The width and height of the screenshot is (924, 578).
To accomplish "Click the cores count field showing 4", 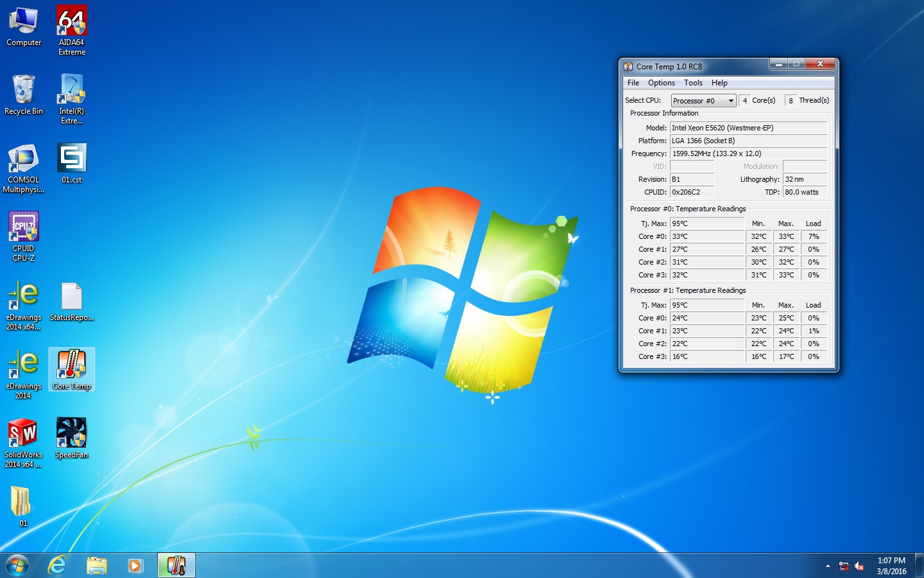I will pos(744,101).
